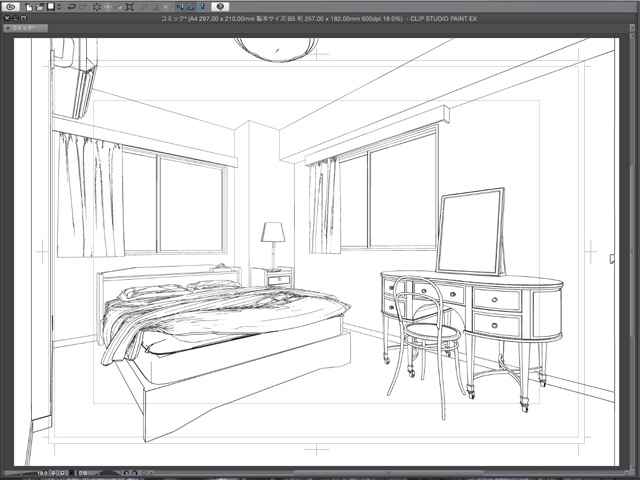
Task: Select the scale/rotate transform icon
Action: [x=130, y=7]
